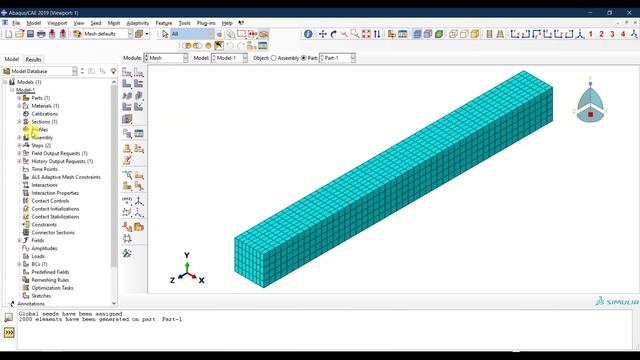Click the Open file icon
This screenshot has height=360, width=640.
[x=20, y=34]
